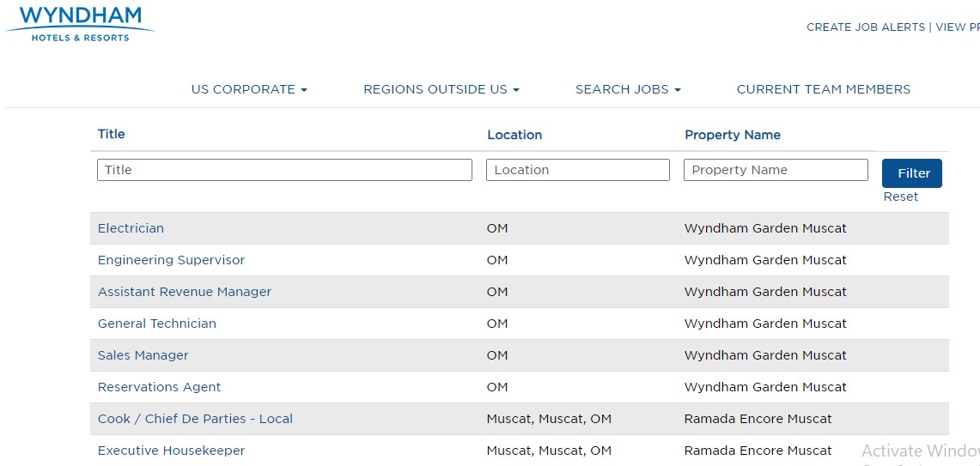Expand the US Corporate menu
This screenshot has height=466, width=980.
point(249,89)
